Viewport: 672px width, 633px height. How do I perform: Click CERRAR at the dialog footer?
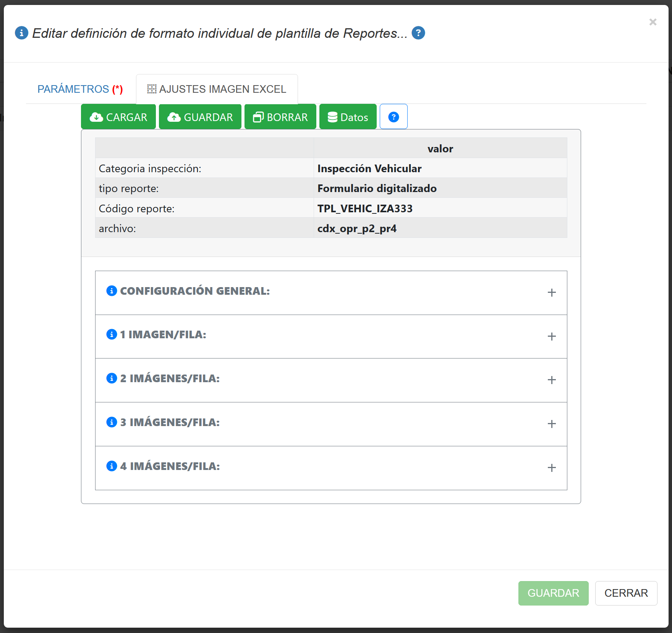click(626, 593)
